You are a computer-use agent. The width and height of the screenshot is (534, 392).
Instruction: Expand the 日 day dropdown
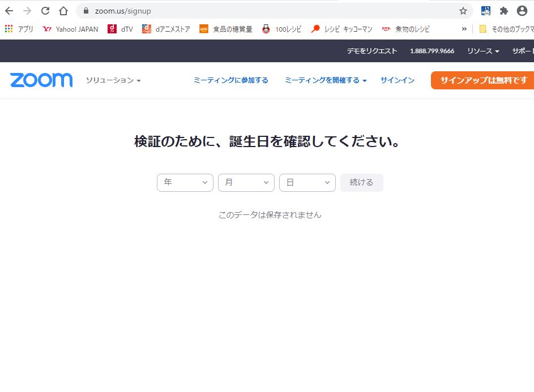[307, 183]
